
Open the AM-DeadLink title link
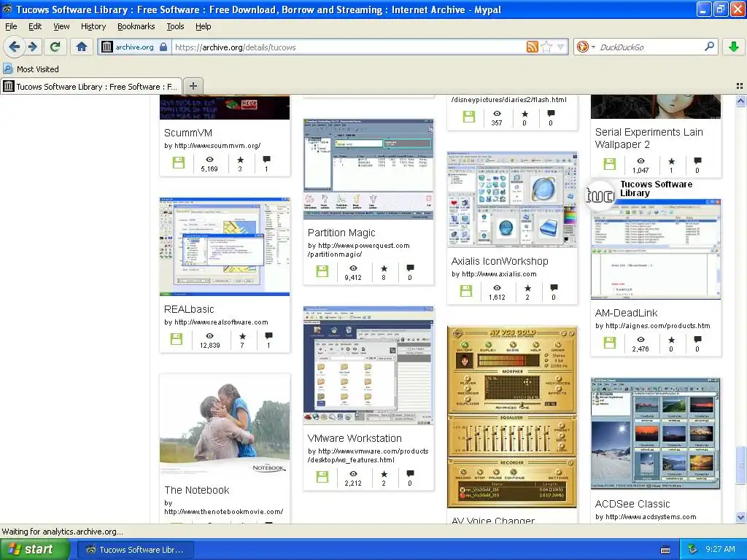point(626,313)
